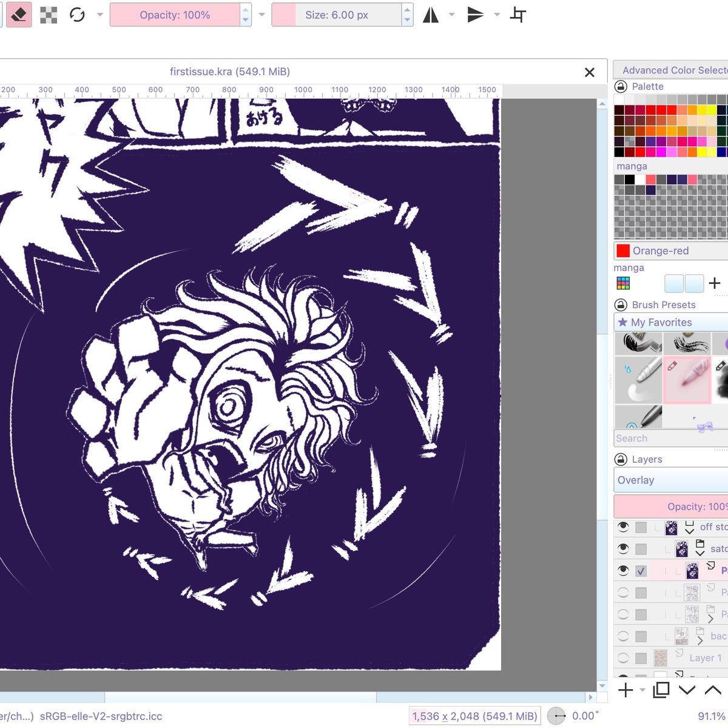The image size is (728, 728).
Task: Click the Layers docker lock icon
Action: click(621, 459)
